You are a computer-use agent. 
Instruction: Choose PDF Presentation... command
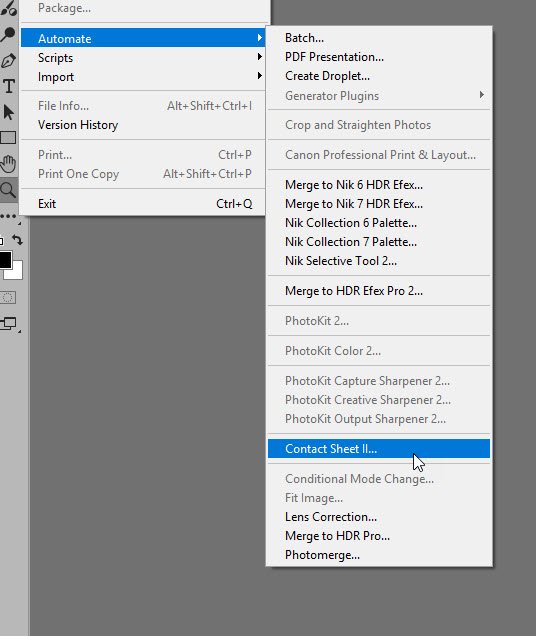coord(379,57)
